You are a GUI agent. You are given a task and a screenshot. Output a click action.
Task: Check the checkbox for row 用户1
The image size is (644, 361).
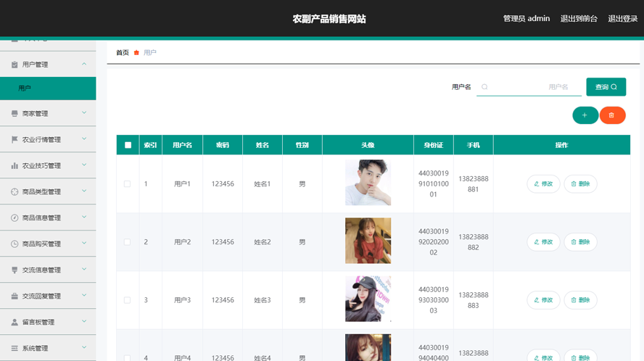click(x=128, y=184)
